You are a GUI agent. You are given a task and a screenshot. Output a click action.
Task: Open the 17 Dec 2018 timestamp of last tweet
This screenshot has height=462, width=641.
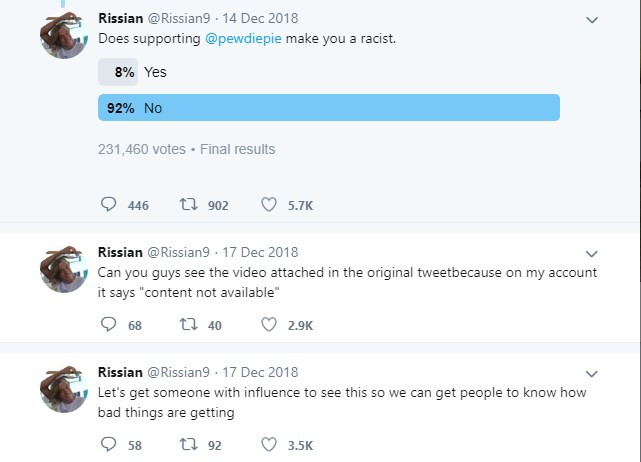(260, 372)
